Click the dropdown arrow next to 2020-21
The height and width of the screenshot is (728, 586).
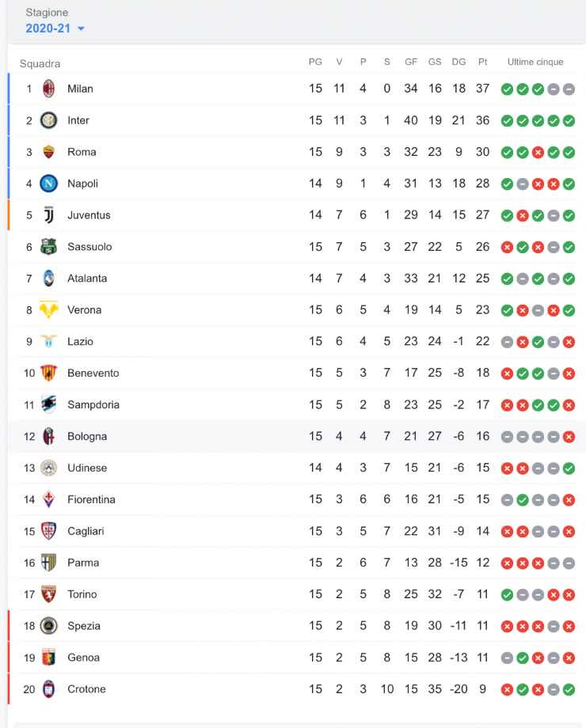click(81, 29)
